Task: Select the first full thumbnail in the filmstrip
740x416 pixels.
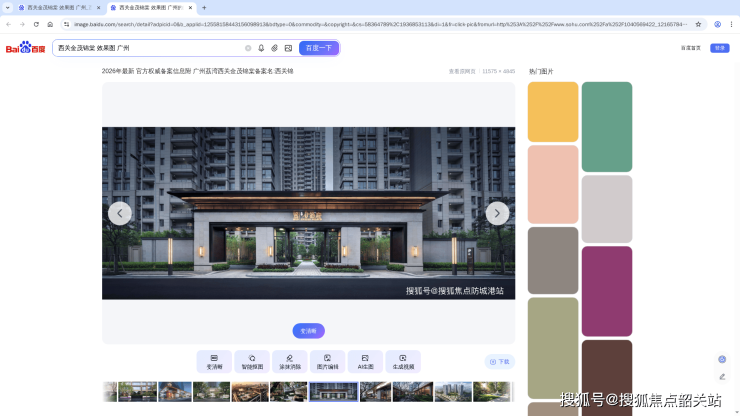Action: (x=137, y=392)
